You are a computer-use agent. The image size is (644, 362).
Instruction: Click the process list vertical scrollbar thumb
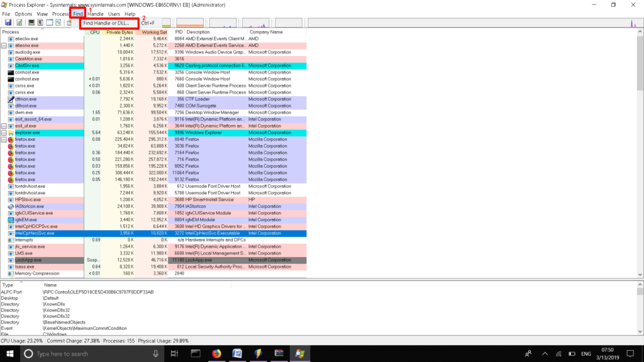click(x=640, y=62)
